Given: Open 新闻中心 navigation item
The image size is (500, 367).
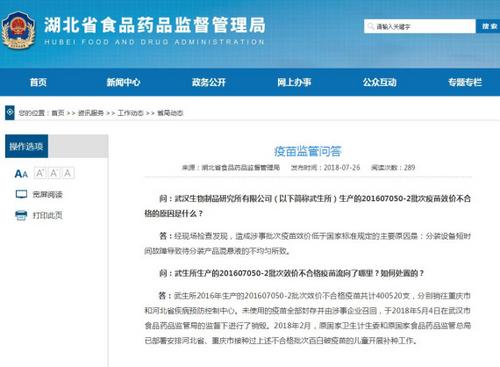Looking at the screenshot, I should pos(123,82).
